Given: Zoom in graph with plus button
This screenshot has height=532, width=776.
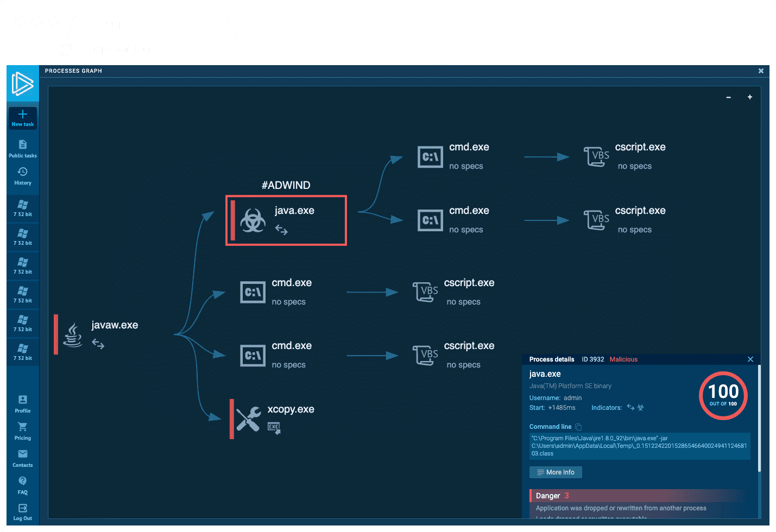Looking at the screenshot, I should (750, 97).
